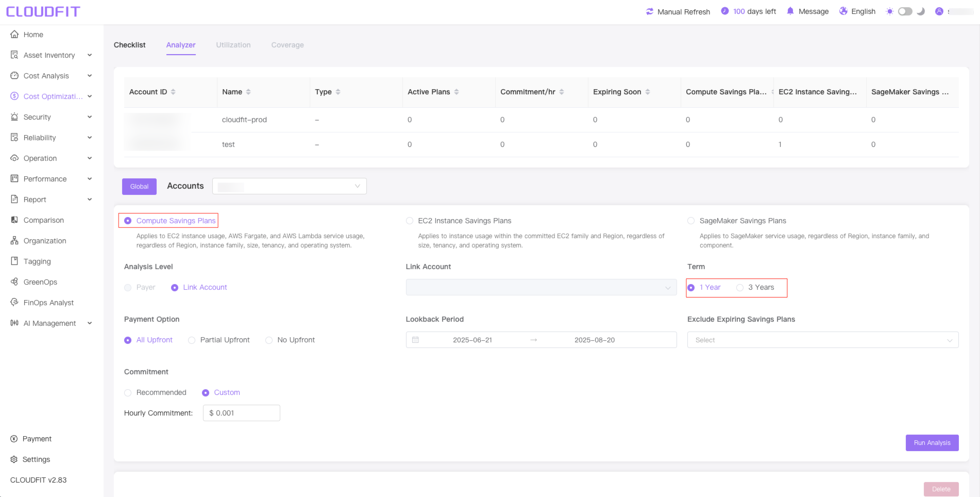The height and width of the screenshot is (497, 980).
Task: Sort the table by Account ID
Action: [173, 92]
